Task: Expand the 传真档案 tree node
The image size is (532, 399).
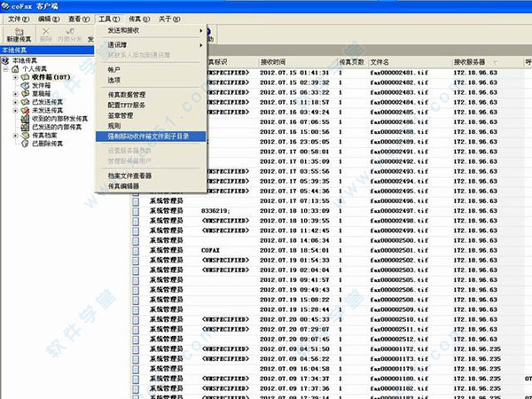Action: point(15,136)
